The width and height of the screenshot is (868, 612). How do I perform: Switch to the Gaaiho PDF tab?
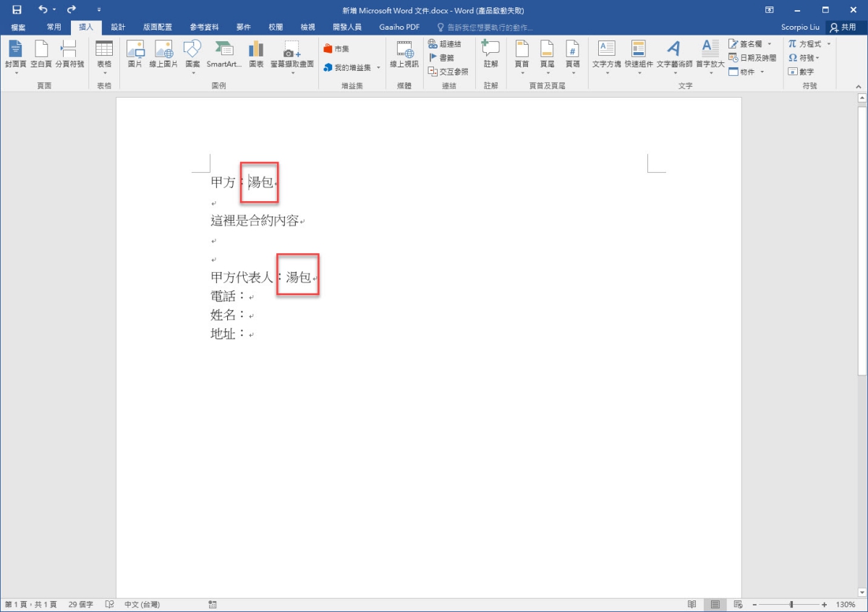pos(399,27)
